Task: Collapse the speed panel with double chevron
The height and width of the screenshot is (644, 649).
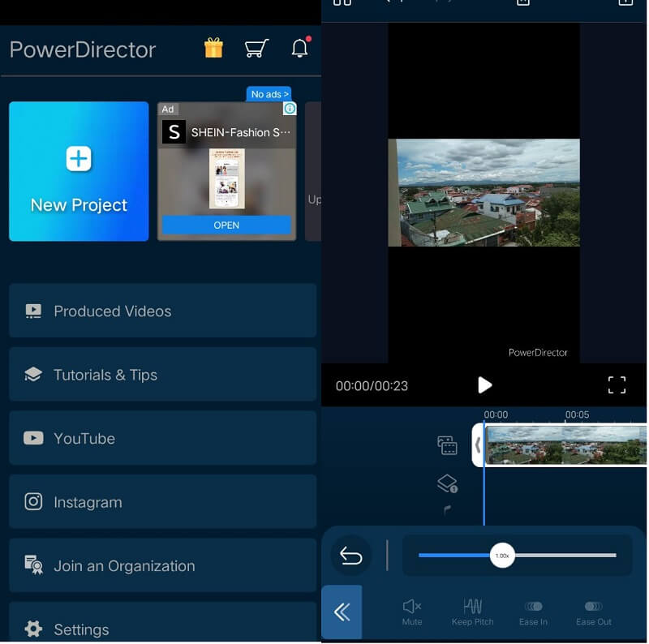Action: pos(342,612)
